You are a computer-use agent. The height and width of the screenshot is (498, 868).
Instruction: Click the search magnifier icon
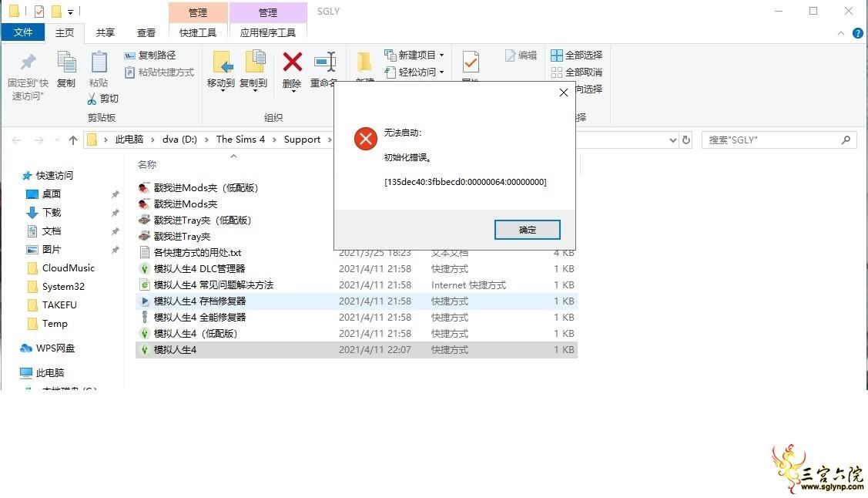tap(846, 140)
